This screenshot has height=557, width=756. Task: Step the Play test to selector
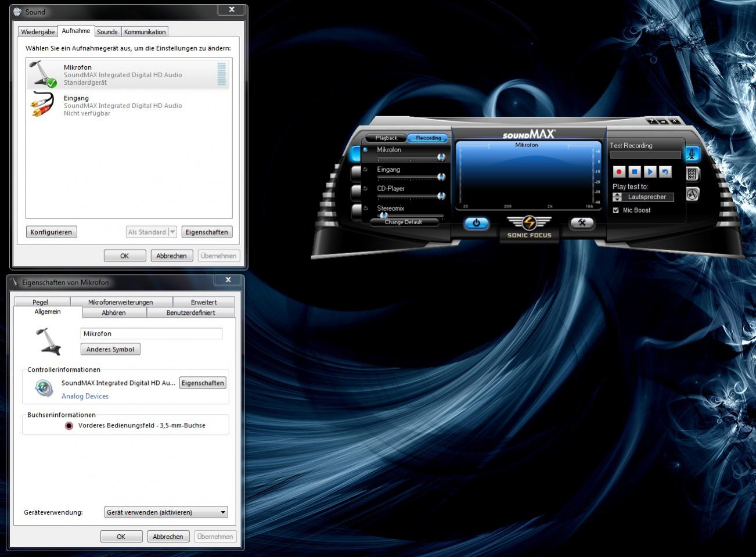click(617, 197)
